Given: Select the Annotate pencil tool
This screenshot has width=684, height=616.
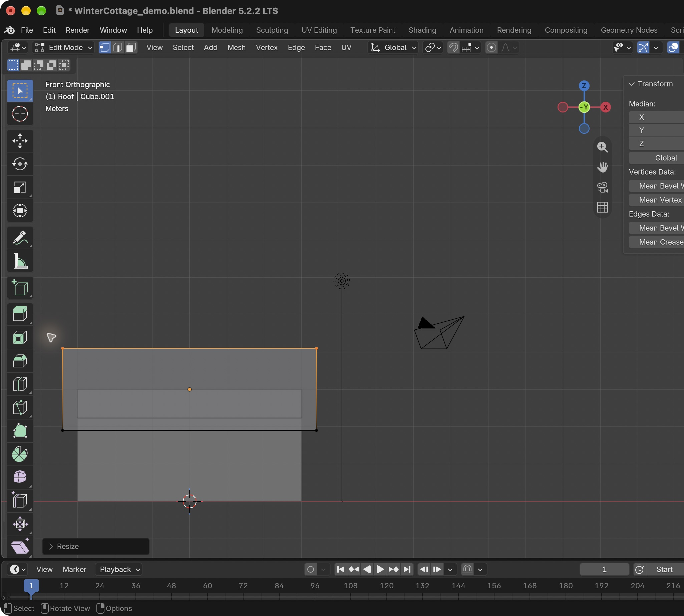Looking at the screenshot, I should pyautogui.click(x=20, y=238).
